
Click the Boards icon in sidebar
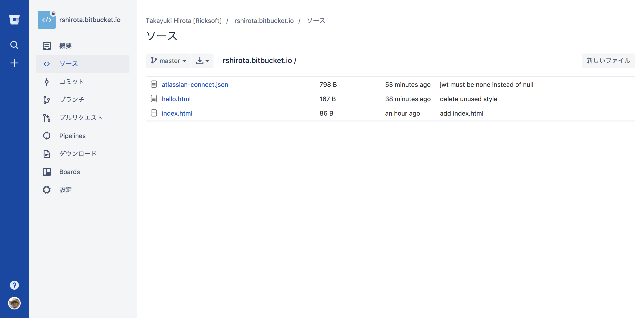pyautogui.click(x=47, y=172)
